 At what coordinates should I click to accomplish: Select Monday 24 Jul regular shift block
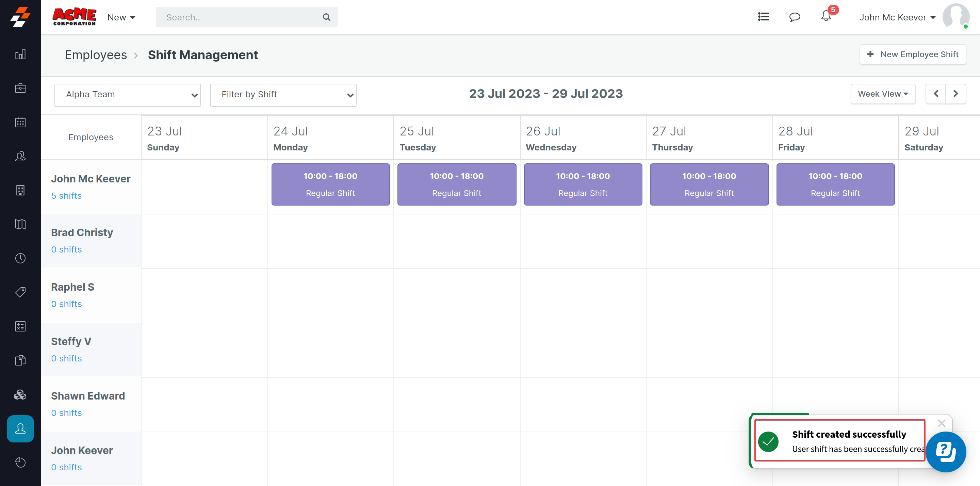coord(330,184)
